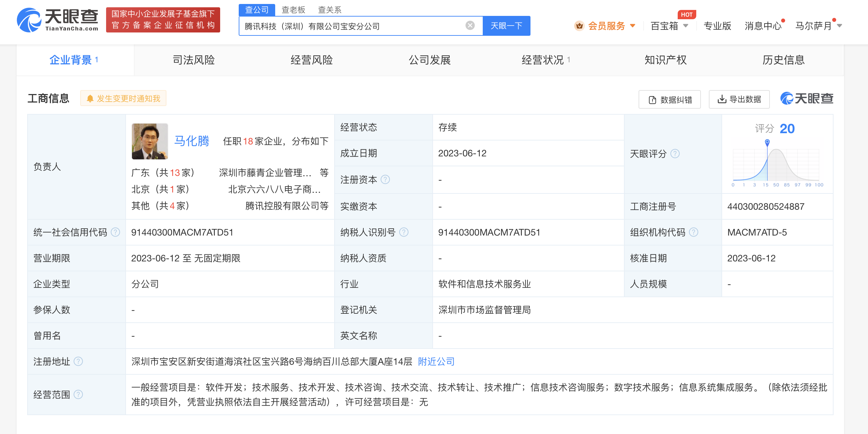Viewport: 868px width, 434px height.
Task: Open the 马化腾 profile link
Action: pyautogui.click(x=191, y=141)
